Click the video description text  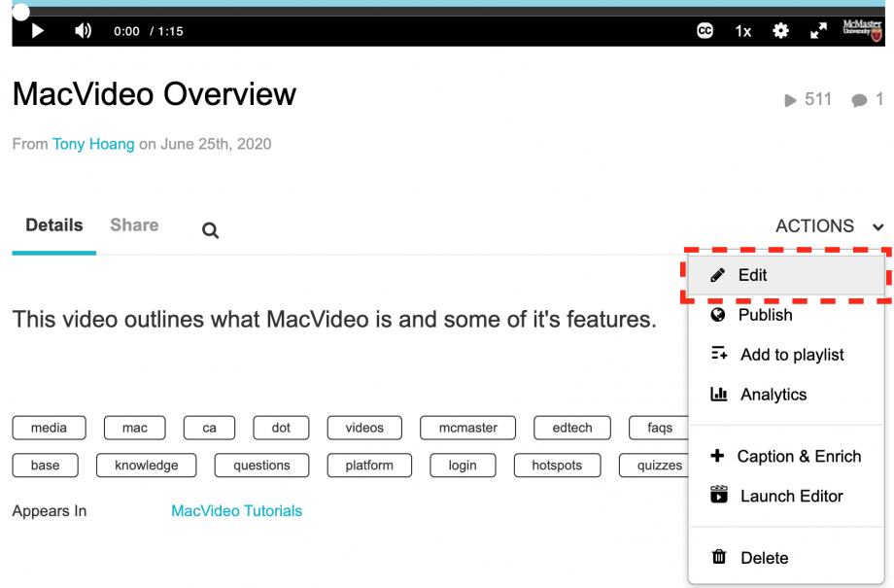pos(334,320)
